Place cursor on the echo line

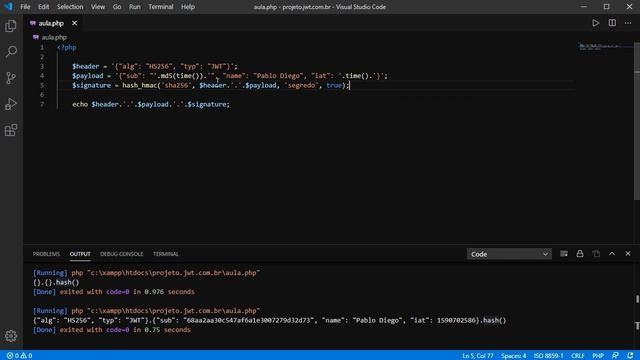[151, 104]
